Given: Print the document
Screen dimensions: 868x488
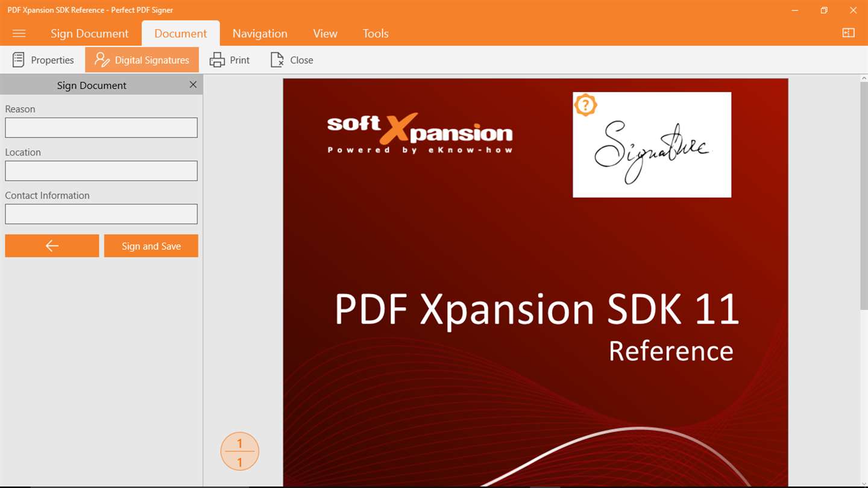Looking at the screenshot, I should 230,60.
